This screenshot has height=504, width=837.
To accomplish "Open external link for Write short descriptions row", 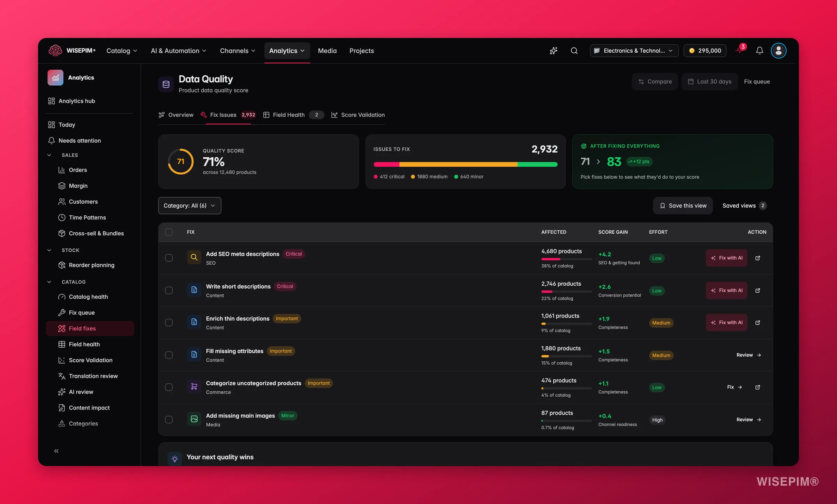I will tap(757, 290).
